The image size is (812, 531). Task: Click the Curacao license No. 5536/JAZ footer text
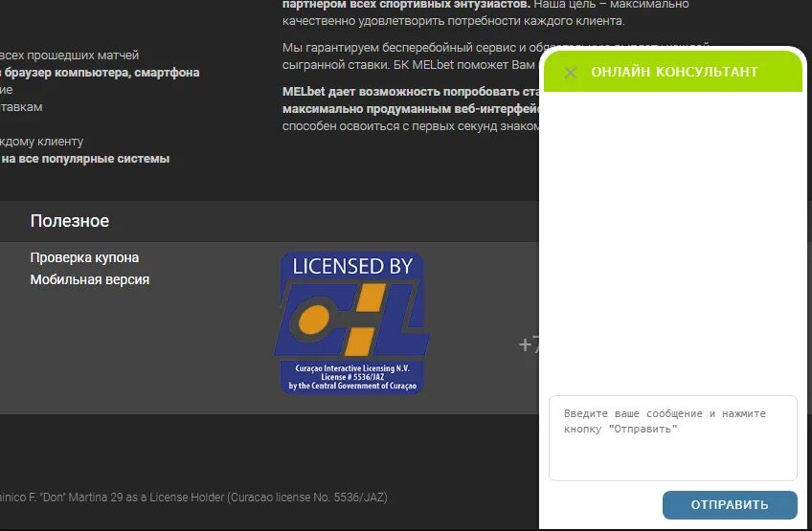coord(308,498)
